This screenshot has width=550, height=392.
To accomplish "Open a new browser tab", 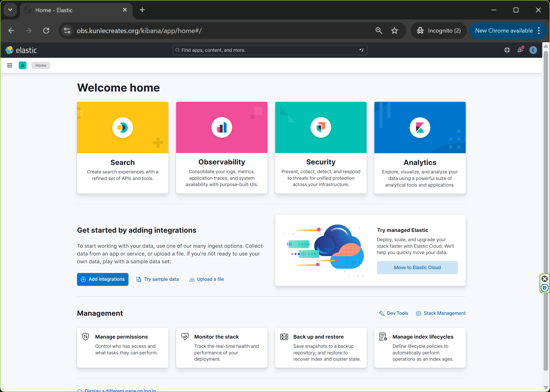I will pos(142,10).
